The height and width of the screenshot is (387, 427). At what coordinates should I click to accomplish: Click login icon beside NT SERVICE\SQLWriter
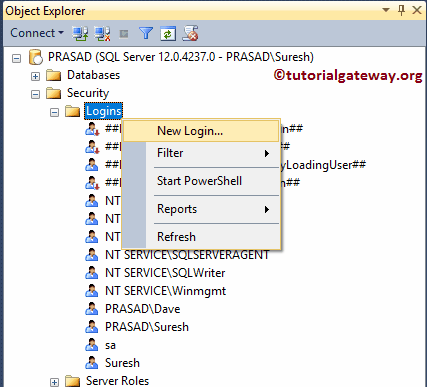[92, 273]
